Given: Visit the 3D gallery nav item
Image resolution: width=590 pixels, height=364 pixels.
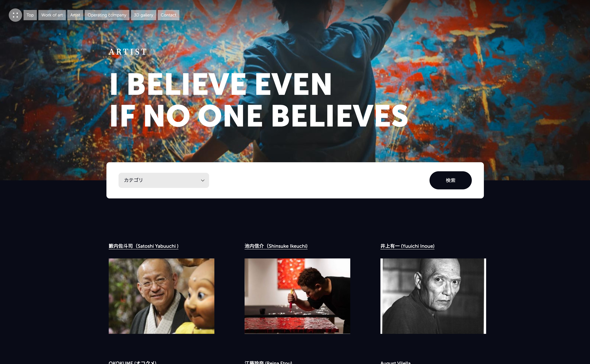Looking at the screenshot, I should click(143, 15).
